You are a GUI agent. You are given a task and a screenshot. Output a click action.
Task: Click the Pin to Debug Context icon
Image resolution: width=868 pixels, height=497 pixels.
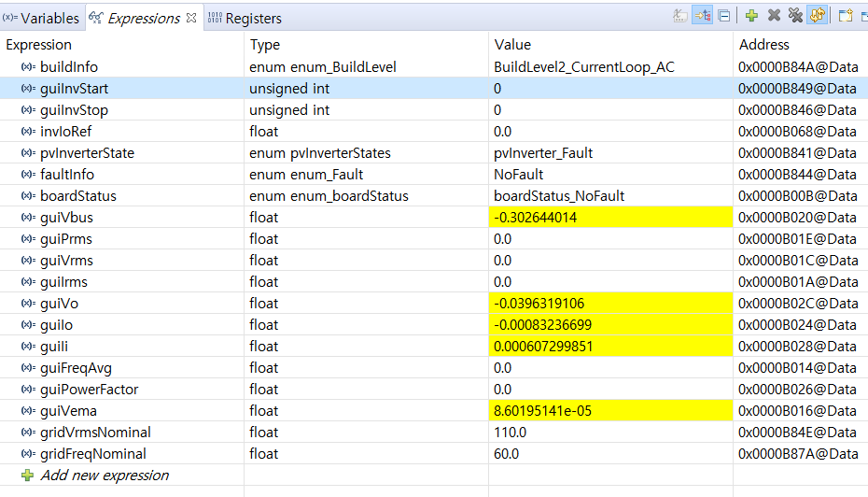[845, 16]
